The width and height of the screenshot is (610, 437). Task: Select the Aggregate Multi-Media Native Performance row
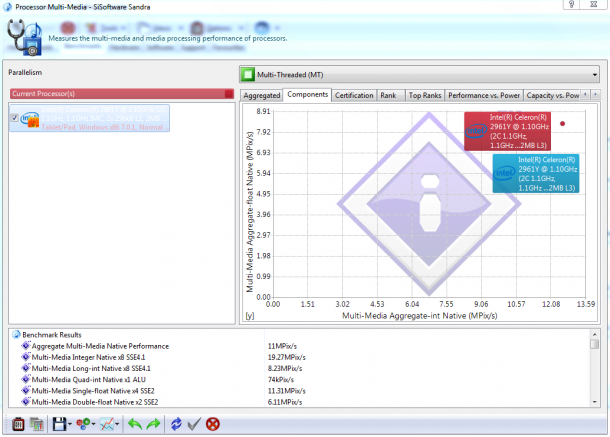pyautogui.click(x=100, y=346)
